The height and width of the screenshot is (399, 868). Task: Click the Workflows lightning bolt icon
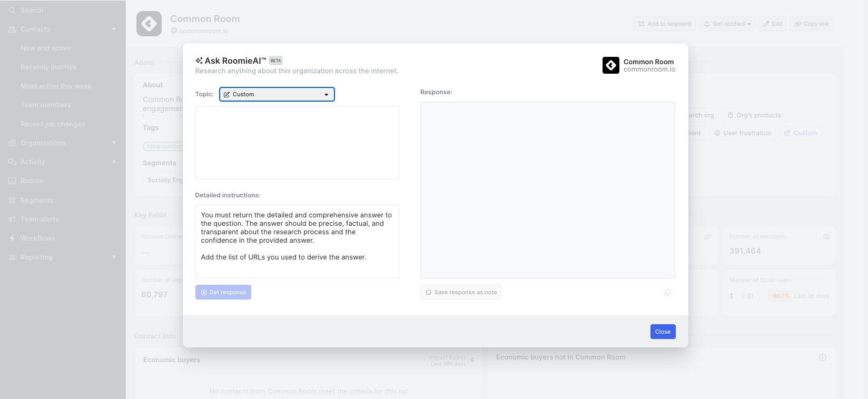click(x=12, y=238)
